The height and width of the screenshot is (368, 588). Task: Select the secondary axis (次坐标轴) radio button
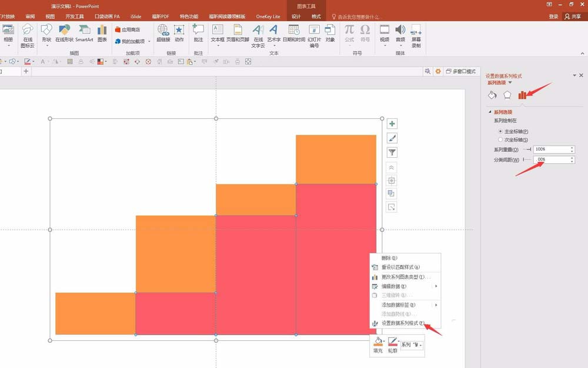pyautogui.click(x=500, y=140)
